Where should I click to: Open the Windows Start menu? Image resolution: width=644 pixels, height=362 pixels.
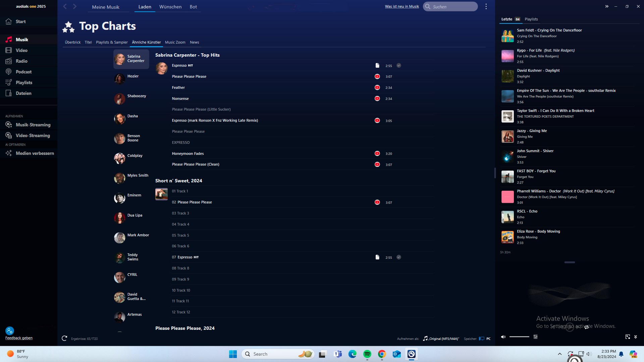pyautogui.click(x=233, y=354)
